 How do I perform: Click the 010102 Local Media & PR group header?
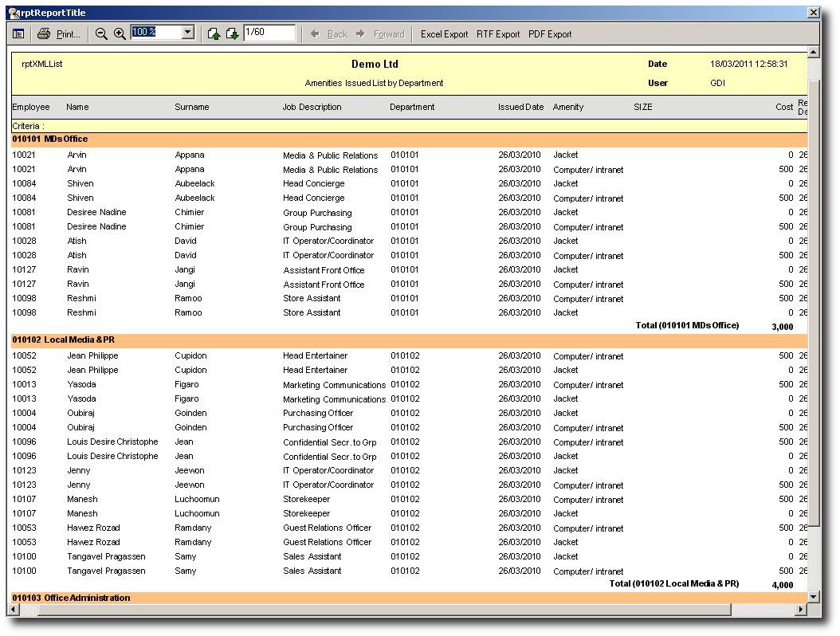click(x=64, y=340)
